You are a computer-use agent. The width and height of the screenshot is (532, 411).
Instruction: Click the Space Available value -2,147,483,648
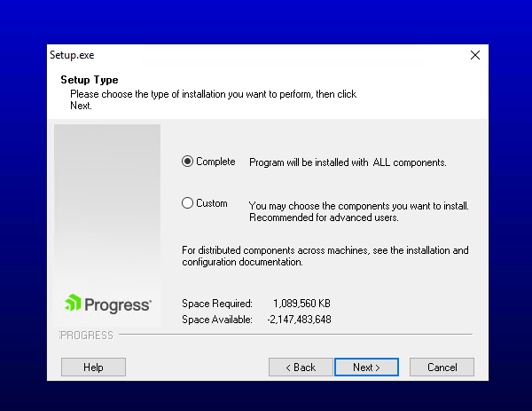(299, 320)
